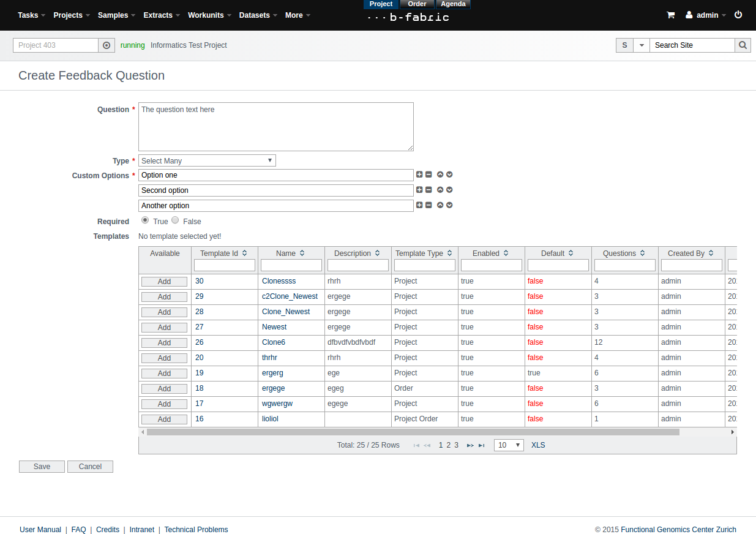Select the False radio for Required
The width and height of the screenshot is (756, 534).
click(x=175, y=220)
